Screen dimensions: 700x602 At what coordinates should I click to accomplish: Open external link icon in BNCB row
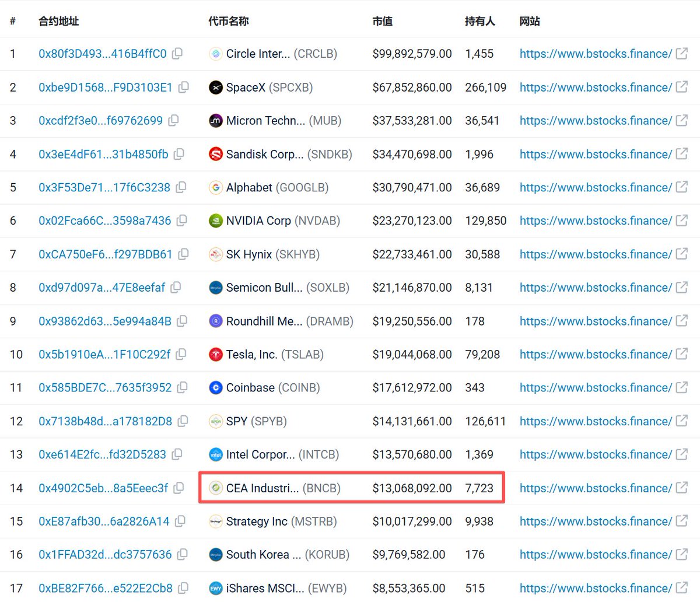coord(681,488)
